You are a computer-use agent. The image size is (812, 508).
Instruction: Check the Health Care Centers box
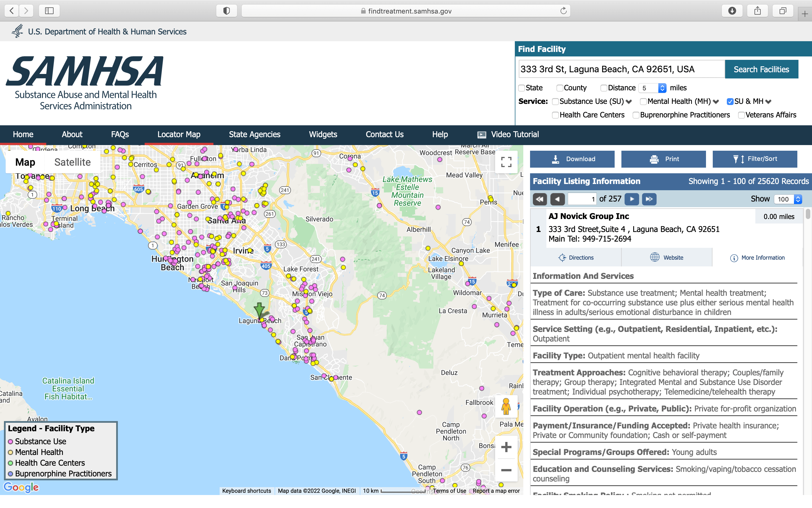(x=555, y=115)
